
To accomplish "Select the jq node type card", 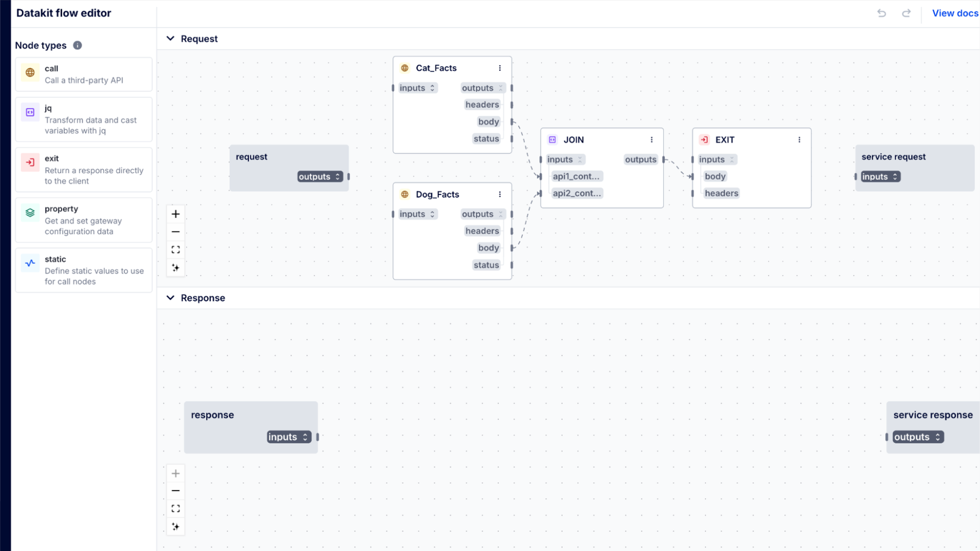I will point(84,119).
